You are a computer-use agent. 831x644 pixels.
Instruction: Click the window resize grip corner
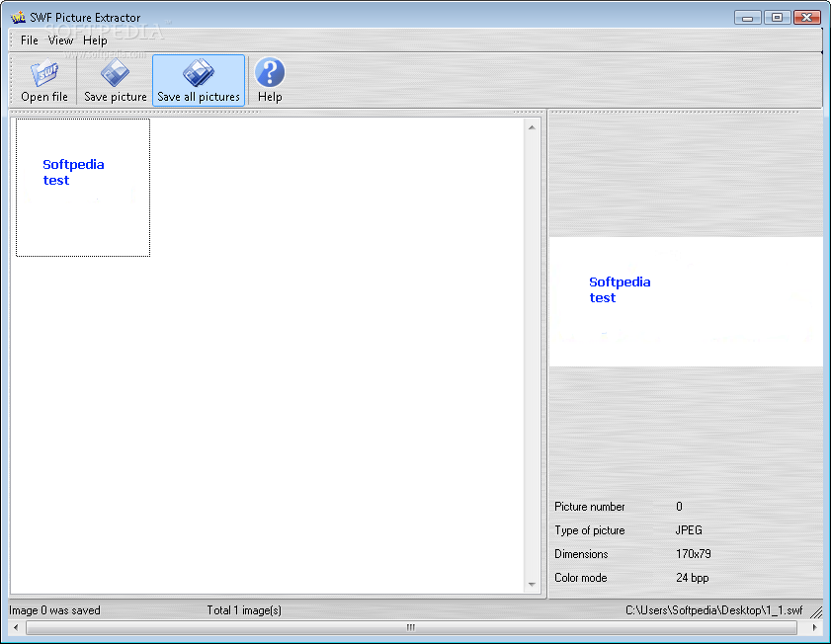(x=816, y=612)
